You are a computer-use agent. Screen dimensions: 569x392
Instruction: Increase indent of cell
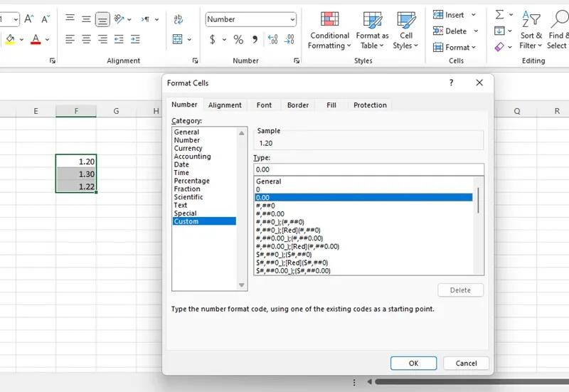point(135,39)
